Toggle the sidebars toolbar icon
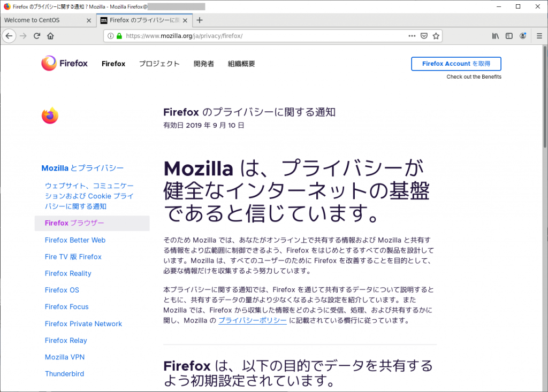This screenshot has height=392, width=548. pos(509,36)
